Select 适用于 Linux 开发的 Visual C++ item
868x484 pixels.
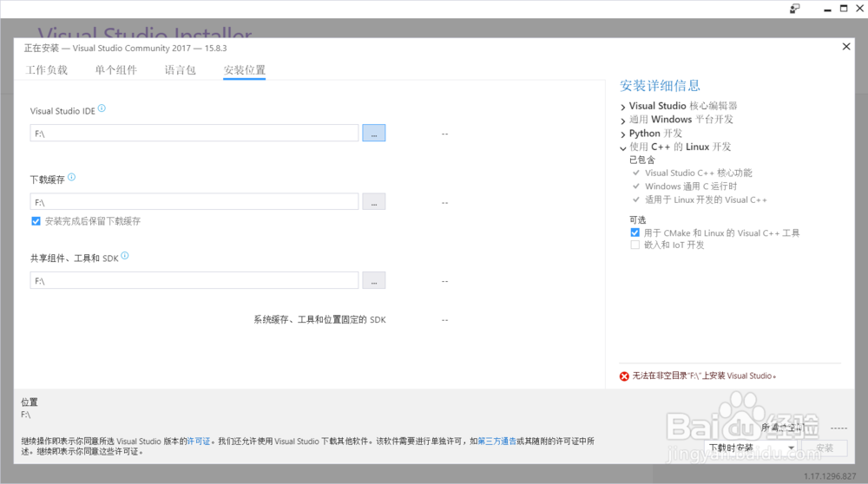[705, 199]
